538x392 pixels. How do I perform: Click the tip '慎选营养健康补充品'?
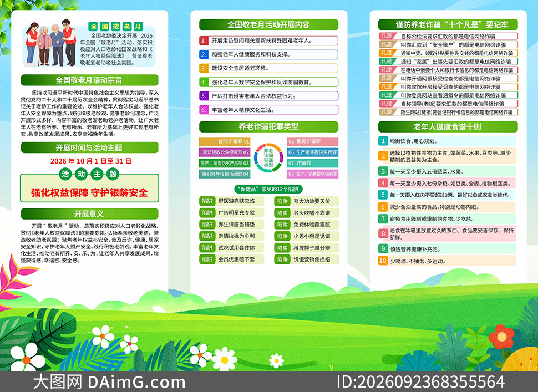point(446,249)
